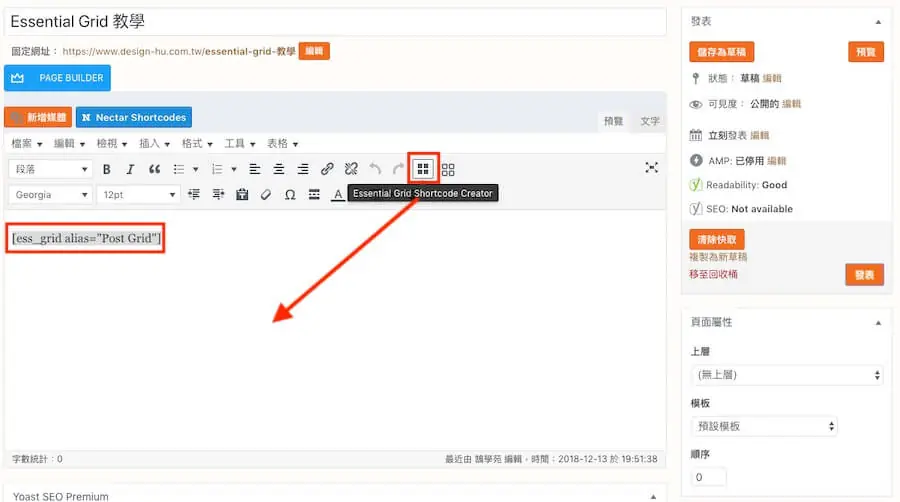Align text right
900x502 pixels.
coord(302,169)
